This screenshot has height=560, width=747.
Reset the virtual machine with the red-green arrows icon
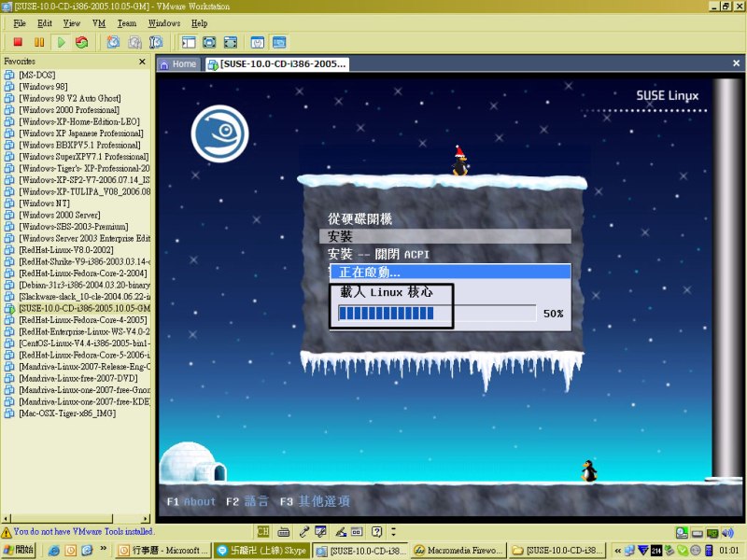(x=82, y=42)
